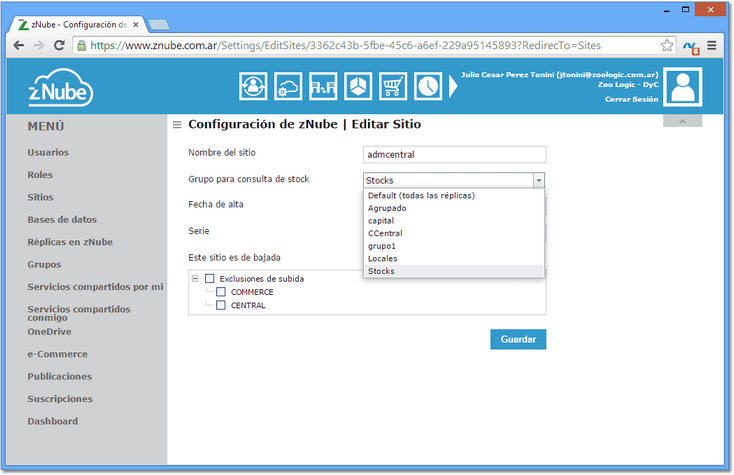Collapse header with the up chevron button
Viewport: 734px width, 475px height.
pos(683,121)
